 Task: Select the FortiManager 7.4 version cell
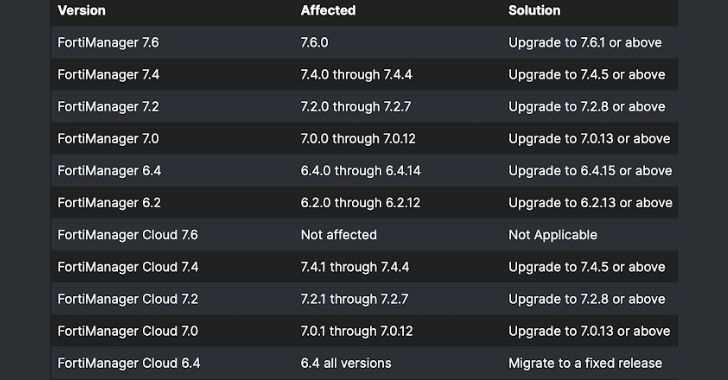tap(109, 74)
